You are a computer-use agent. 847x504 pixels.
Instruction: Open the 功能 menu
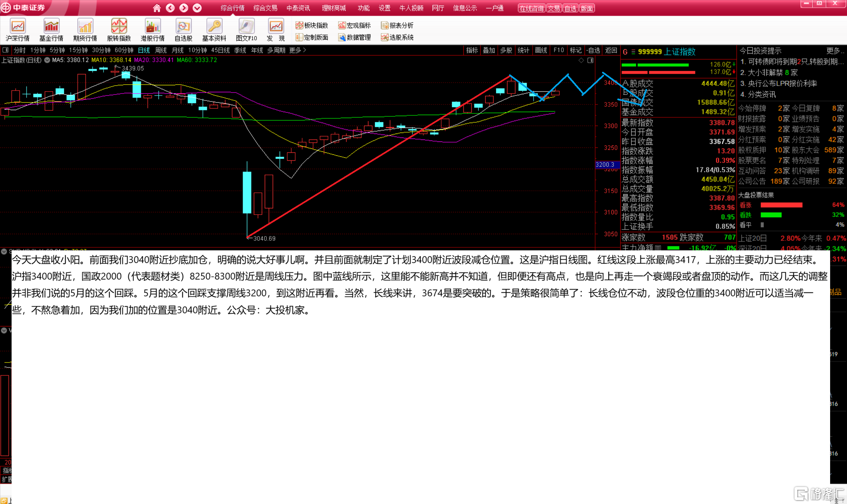point(364,8)
